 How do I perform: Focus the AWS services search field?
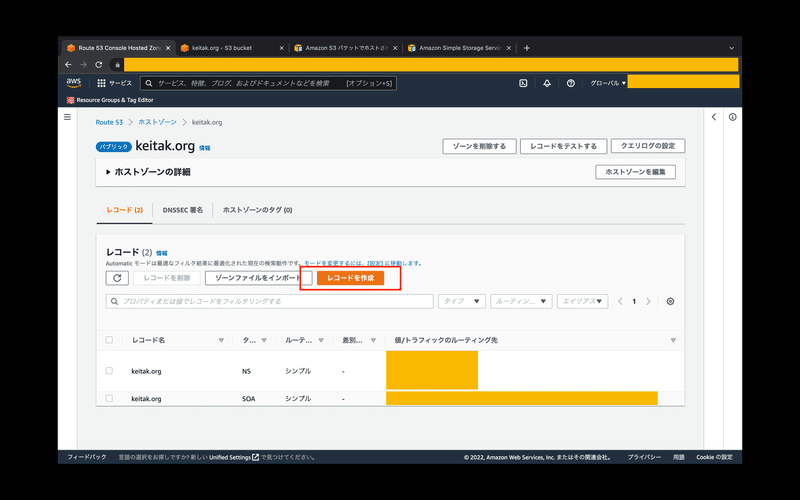(268, 83)
